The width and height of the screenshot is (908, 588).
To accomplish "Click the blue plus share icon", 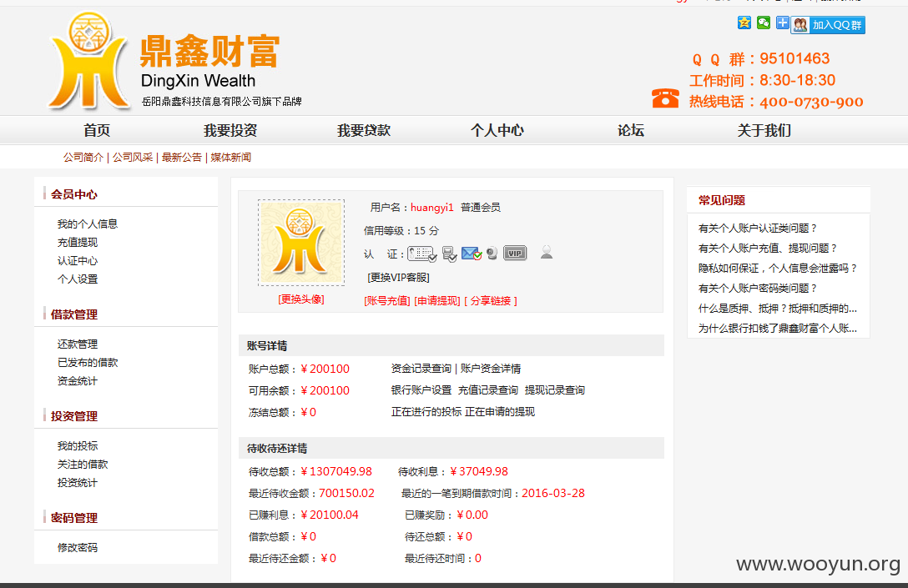I will coord(782,23).
